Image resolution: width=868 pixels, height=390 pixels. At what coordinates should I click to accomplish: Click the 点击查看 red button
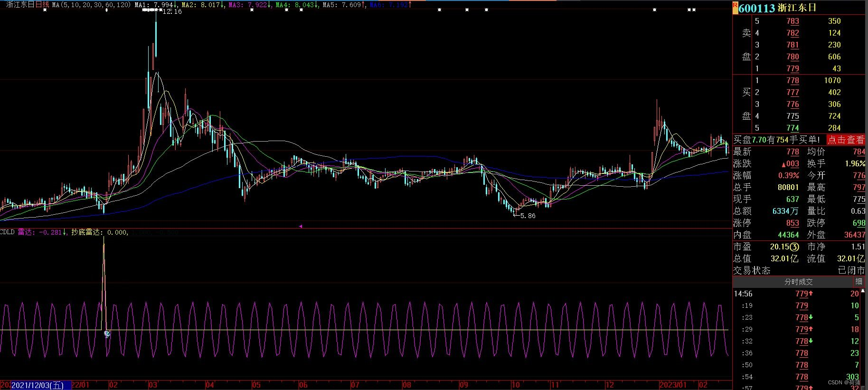[x=846, y=140]
